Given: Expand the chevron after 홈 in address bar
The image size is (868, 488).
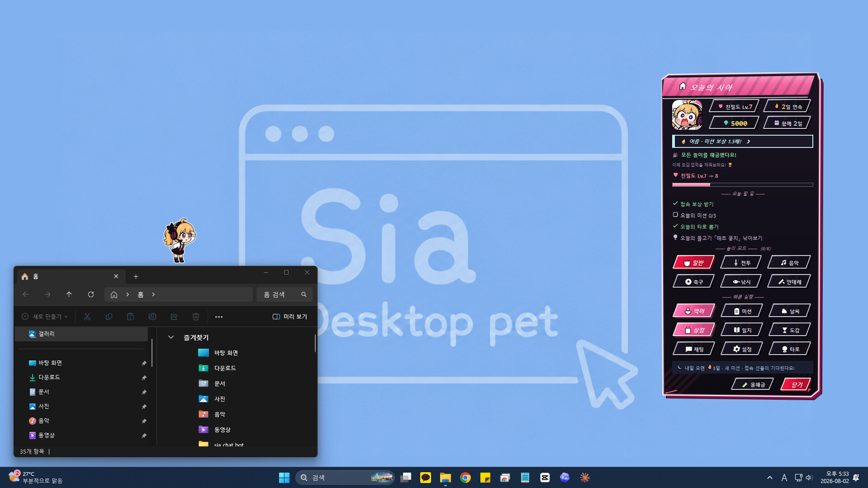Looking at the screenshot, I should click(153, 295).
